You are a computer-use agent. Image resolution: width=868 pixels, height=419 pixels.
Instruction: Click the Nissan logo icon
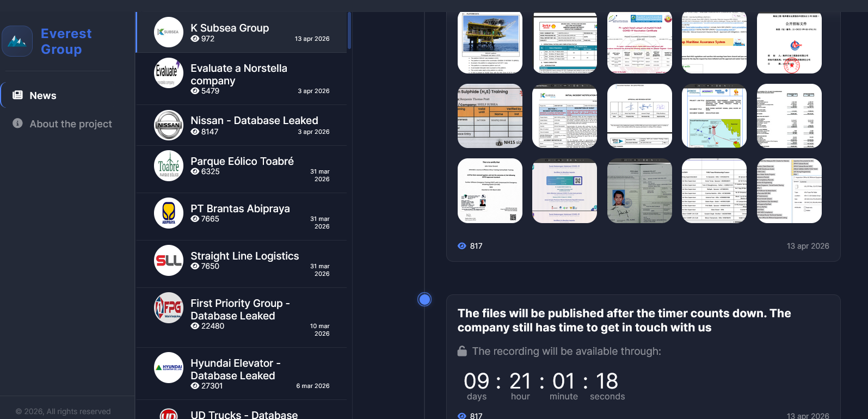(169, 125)
